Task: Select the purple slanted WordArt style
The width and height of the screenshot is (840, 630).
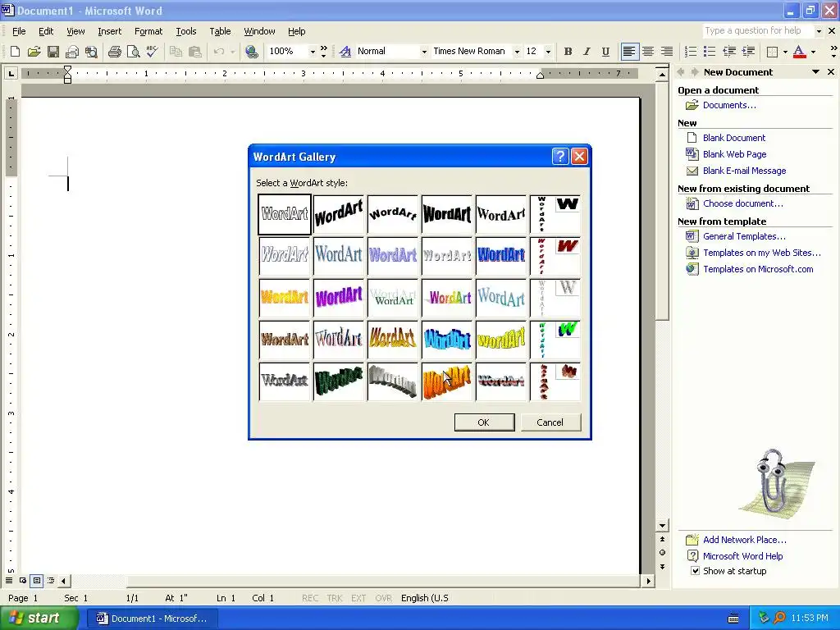Action: tap(339, 298)
